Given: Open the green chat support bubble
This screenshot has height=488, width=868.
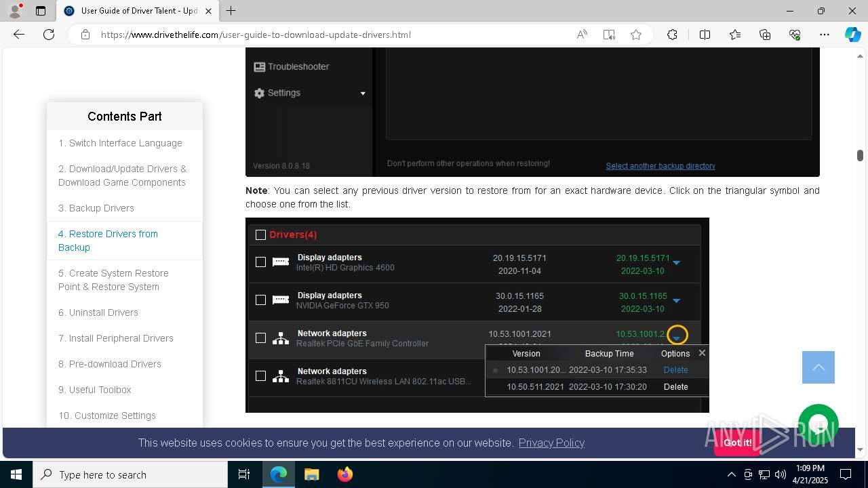Looking at the screenshot, I should (x=818, y=424).
